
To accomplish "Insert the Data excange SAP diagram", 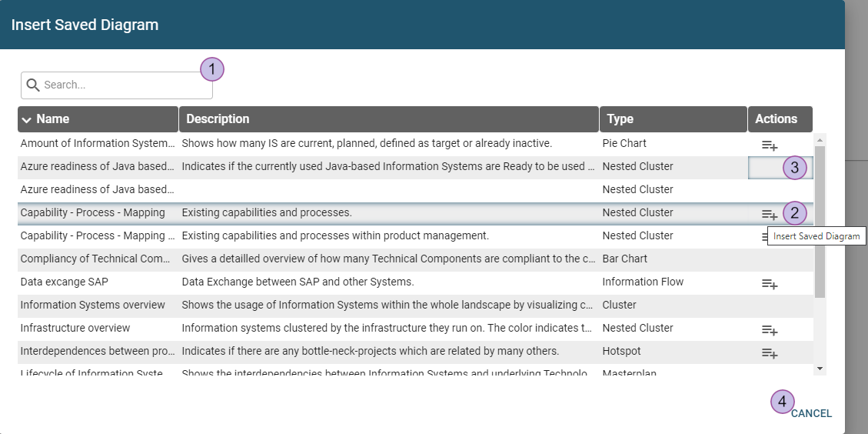I will pos(770,283).
